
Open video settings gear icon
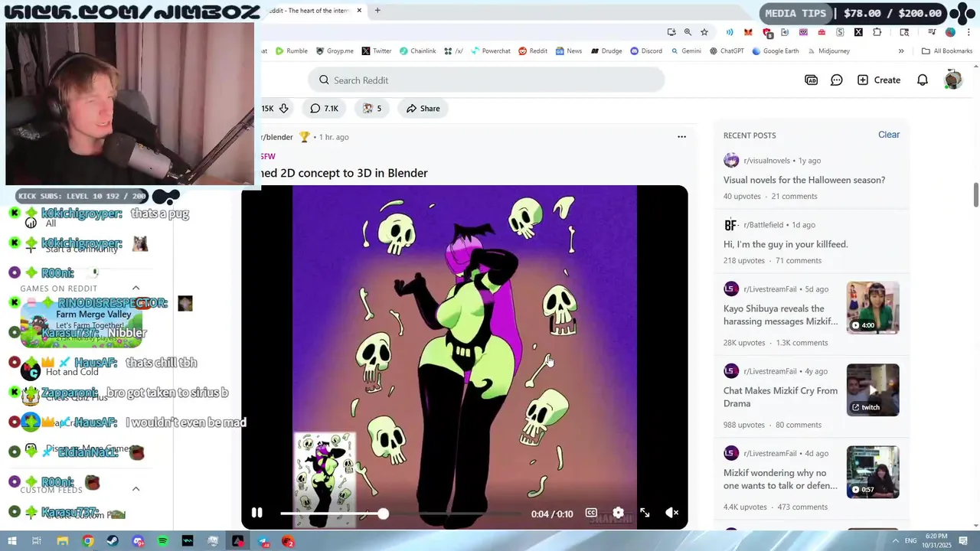[x=618, y=513]
